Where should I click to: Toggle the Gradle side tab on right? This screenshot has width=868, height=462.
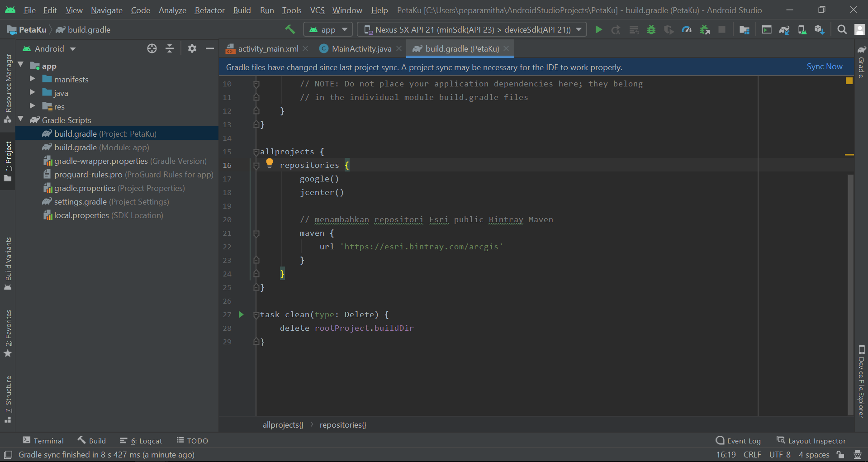(861, 61)
